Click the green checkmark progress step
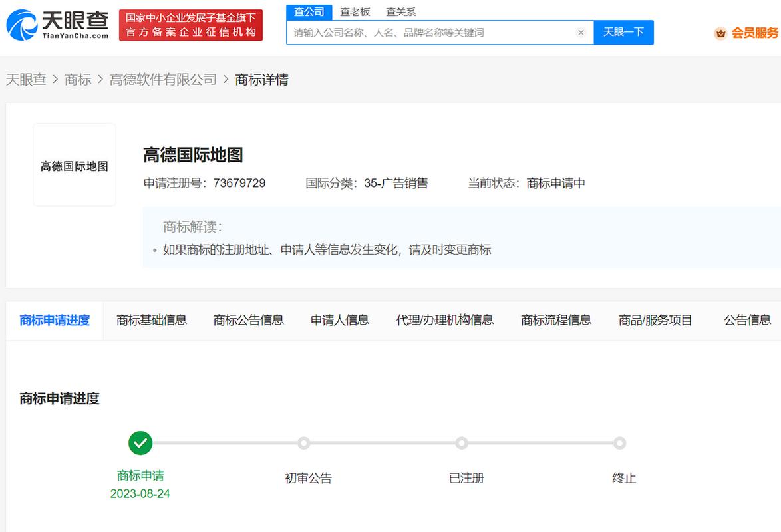Image resolution: width=781 pixels, height=532 pixels. [x=140, y=443]
